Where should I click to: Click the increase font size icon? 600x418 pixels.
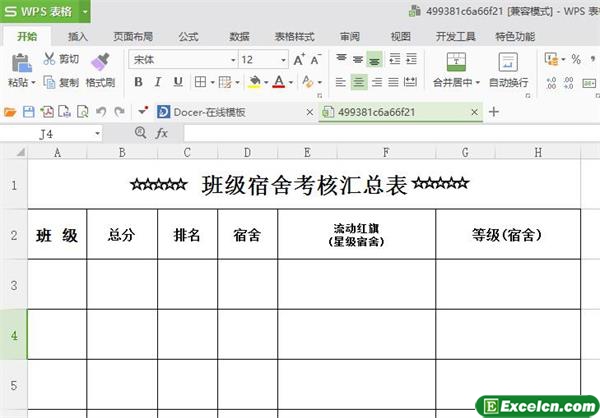tap(299, 60)
